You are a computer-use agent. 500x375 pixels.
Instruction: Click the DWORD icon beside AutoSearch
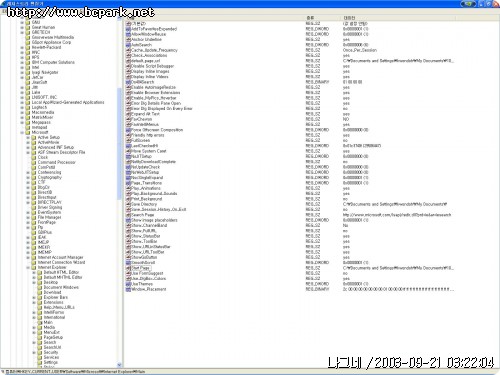[x=128, y=45]
